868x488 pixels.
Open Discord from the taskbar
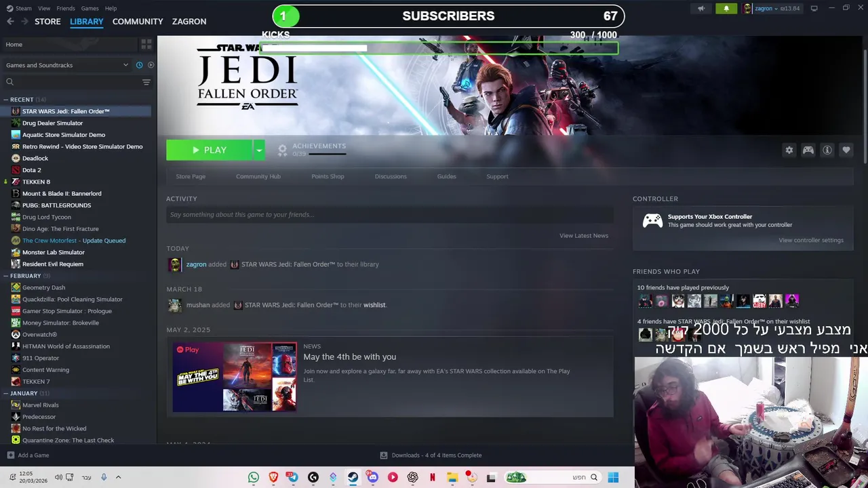tap(372, 477)
